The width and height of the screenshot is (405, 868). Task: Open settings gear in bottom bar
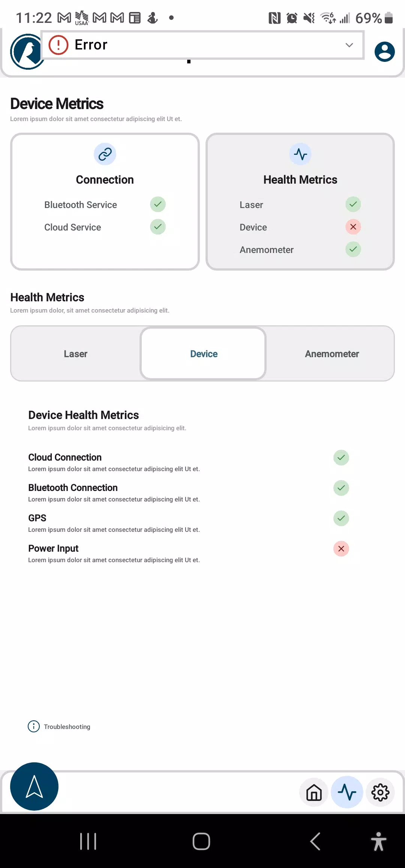tap(380, 792)
